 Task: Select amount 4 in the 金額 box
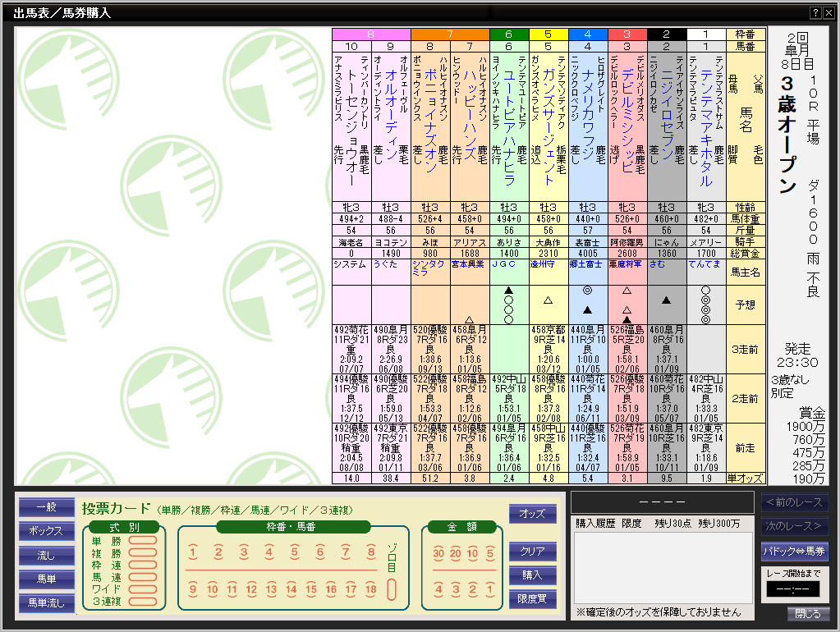[438, 589]
